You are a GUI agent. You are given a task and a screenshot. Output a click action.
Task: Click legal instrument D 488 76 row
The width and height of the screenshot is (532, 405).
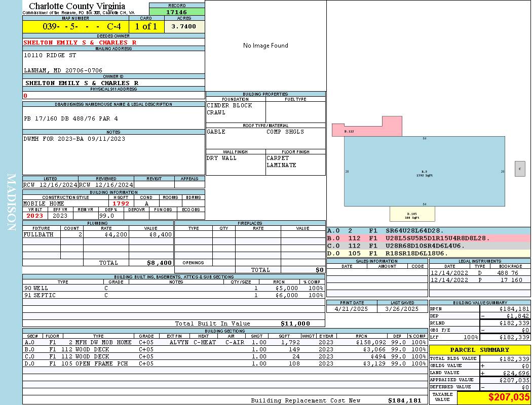[480, 273]
